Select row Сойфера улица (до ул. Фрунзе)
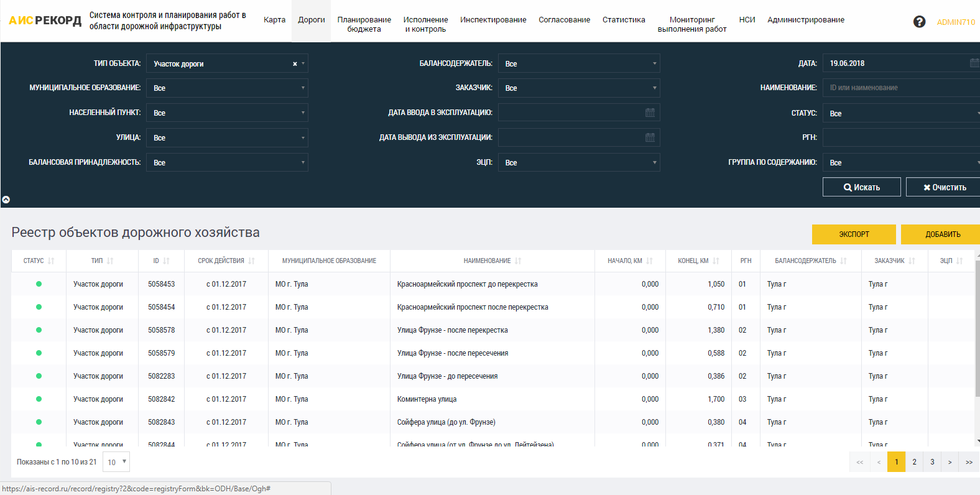 [492, 422]
